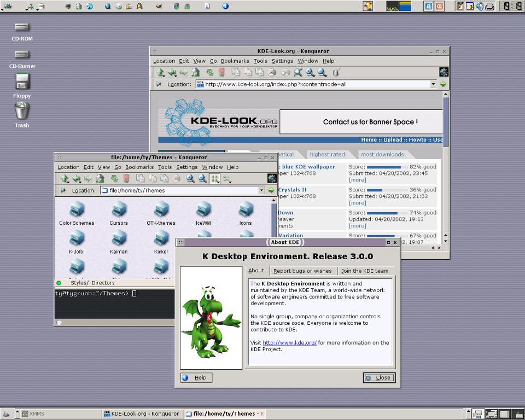
Task: Click the Up arrow in KDE-Look Konqueror toolbar
Action: pos(160,72)
